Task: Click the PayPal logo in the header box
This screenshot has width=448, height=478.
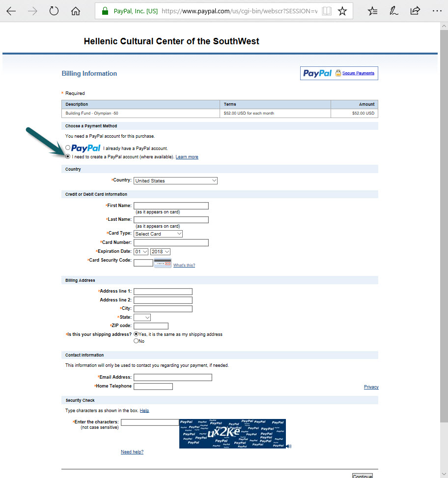Action: 317,73
